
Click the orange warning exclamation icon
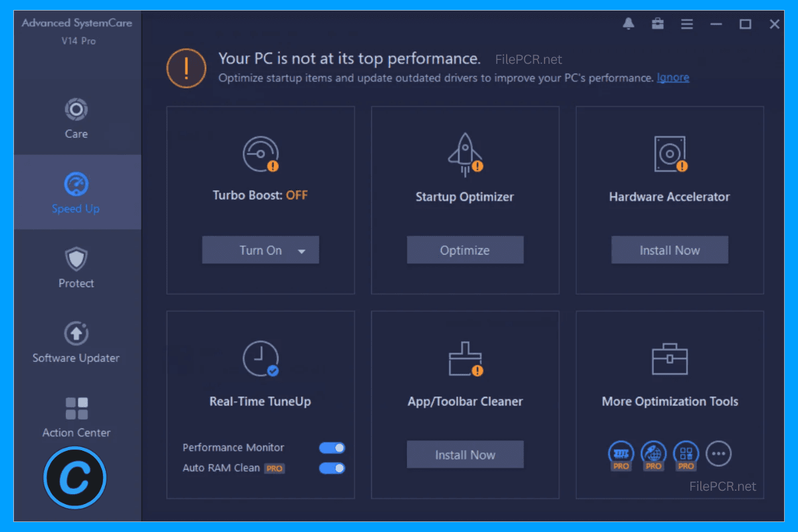tap(186, 68)
